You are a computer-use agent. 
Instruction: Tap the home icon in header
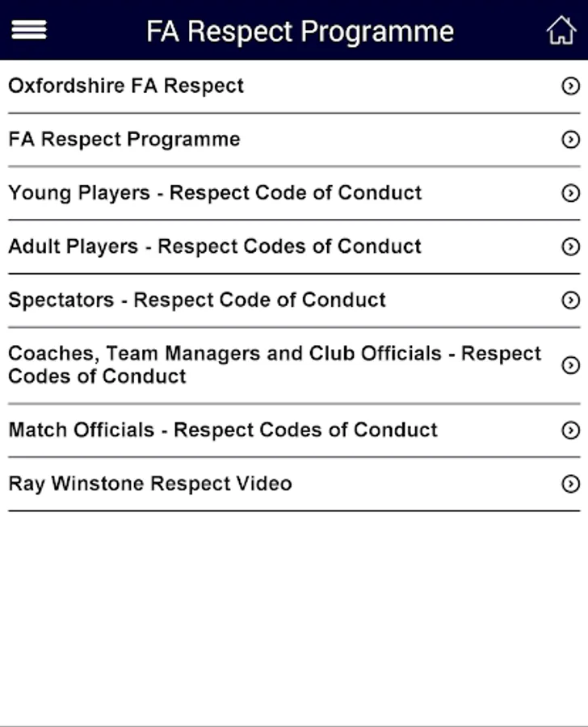click(561, 31)
